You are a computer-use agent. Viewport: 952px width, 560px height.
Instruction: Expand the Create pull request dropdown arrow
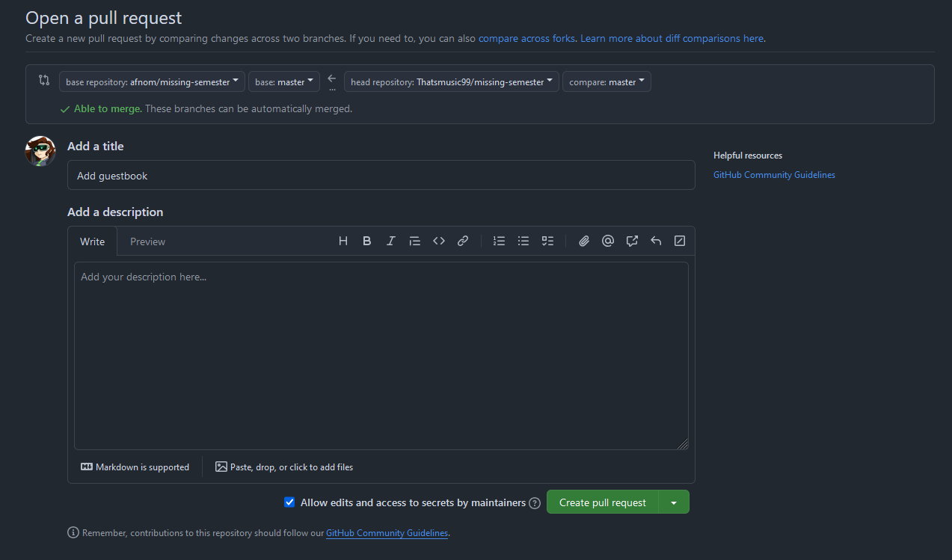(x=674, y=502)
